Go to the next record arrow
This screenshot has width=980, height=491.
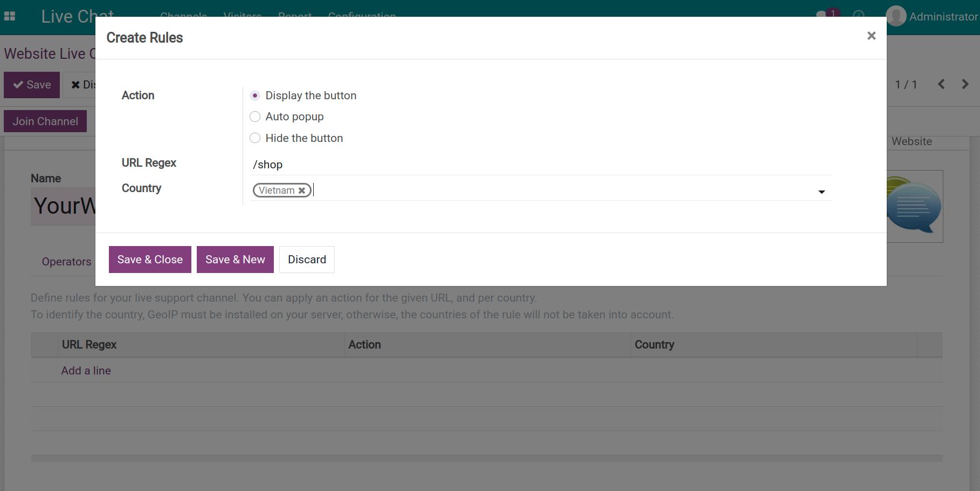click(965, 84)
